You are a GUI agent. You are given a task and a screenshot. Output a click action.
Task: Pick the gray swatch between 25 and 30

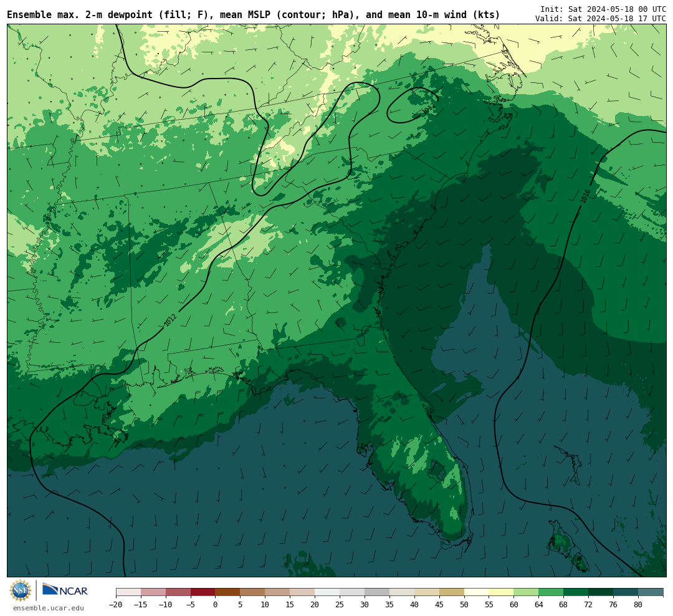click(352, 592)
